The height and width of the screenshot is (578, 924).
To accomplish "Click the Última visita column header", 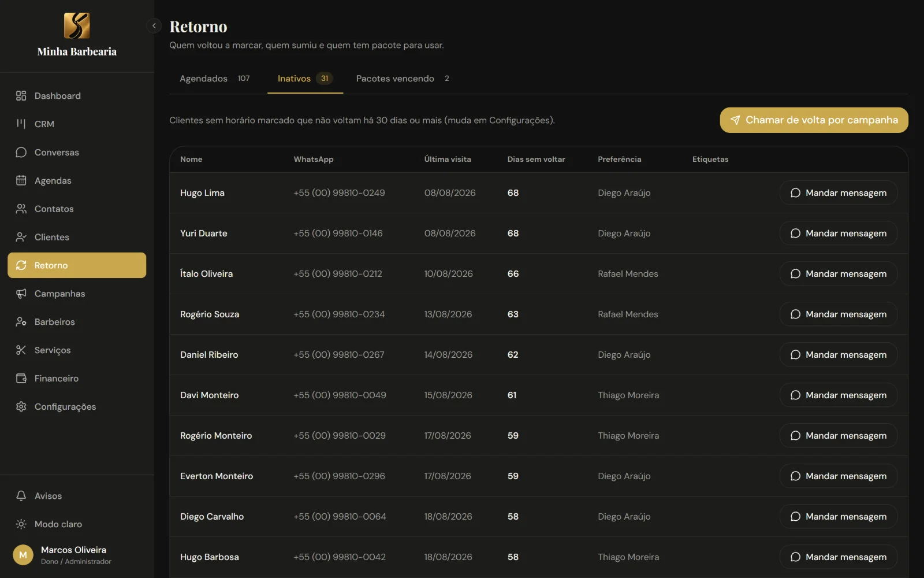I will click(x=448, y=160).
